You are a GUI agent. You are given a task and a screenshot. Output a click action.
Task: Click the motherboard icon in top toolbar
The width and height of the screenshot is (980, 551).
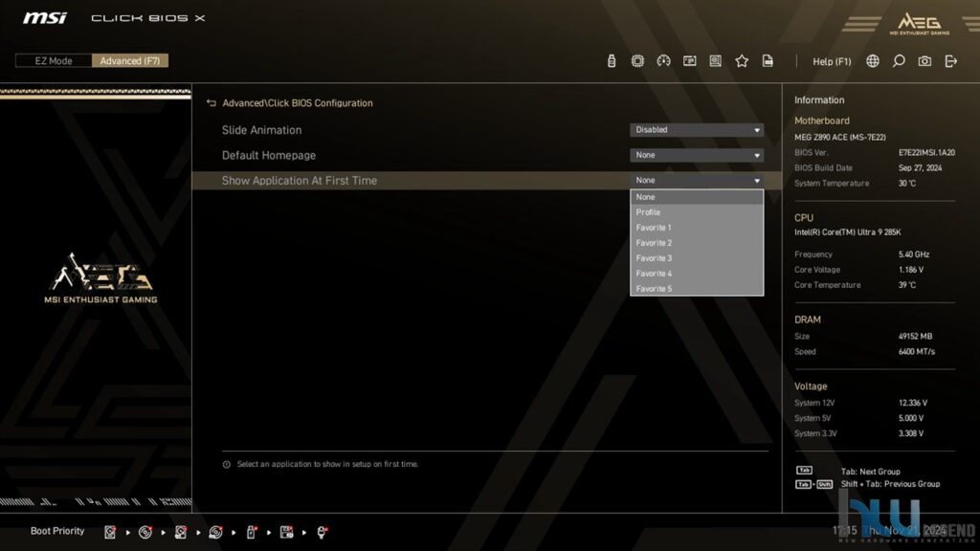[716, 60]
